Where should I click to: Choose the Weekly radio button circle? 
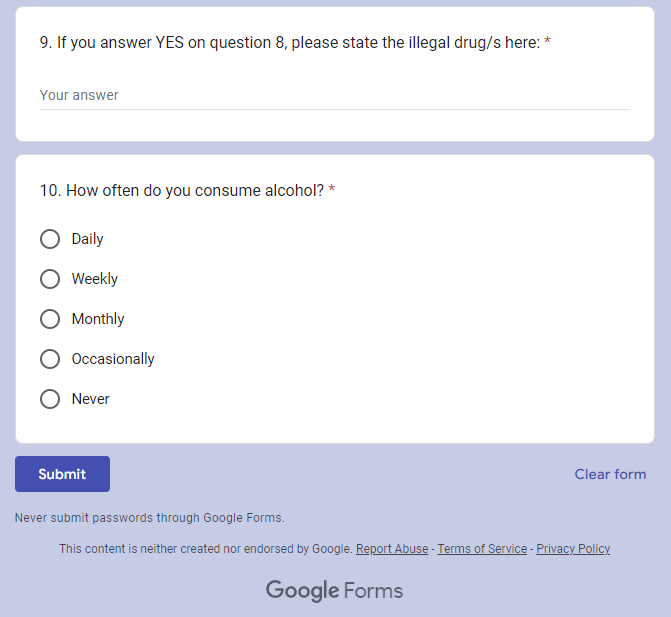click(x=50, y=279)
